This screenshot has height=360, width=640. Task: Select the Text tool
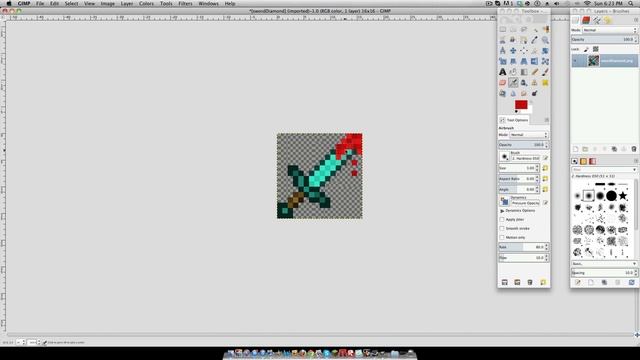click(x=502, y=72)
